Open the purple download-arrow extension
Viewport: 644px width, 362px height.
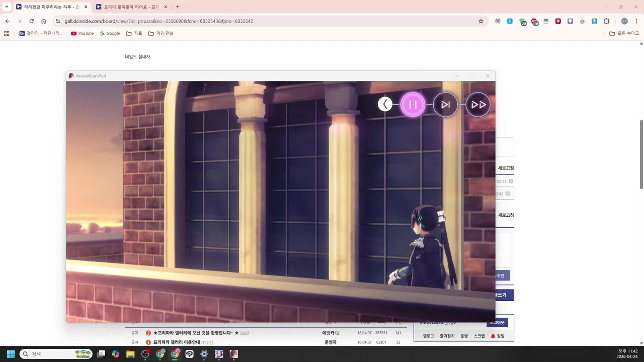tap(570, 21)
